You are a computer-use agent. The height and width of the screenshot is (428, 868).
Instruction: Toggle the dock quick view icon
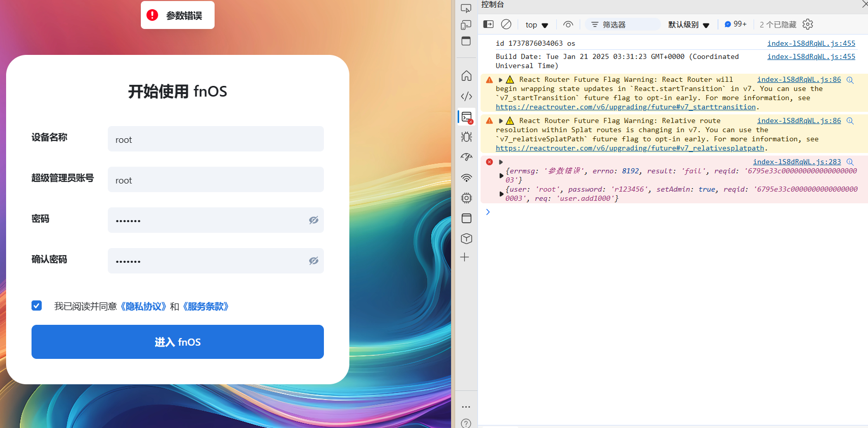pyautogui.click(x=466, y=41)
